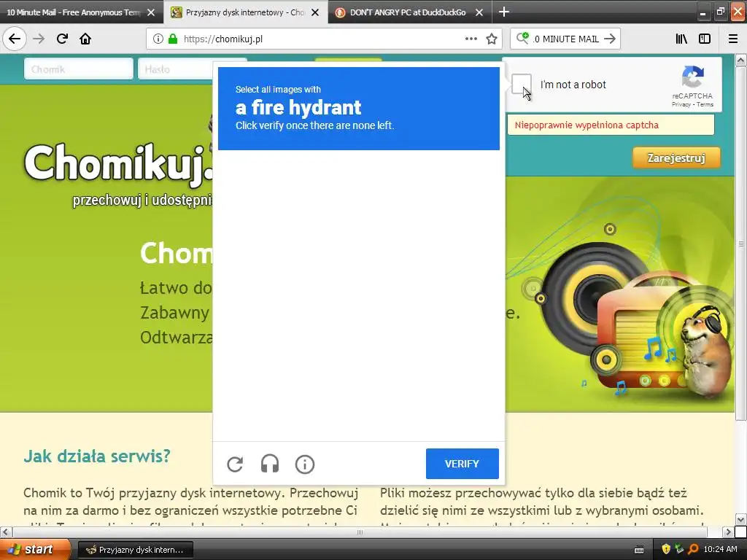This screenshot has height=560, width=747.
Task: Close the DuckDuckGo tab
Action: point(479,12)
